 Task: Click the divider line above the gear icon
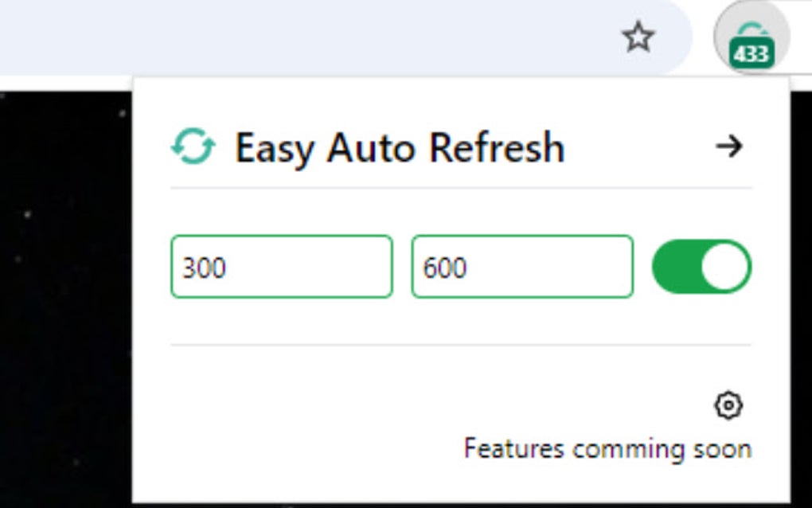click(460, 345)
